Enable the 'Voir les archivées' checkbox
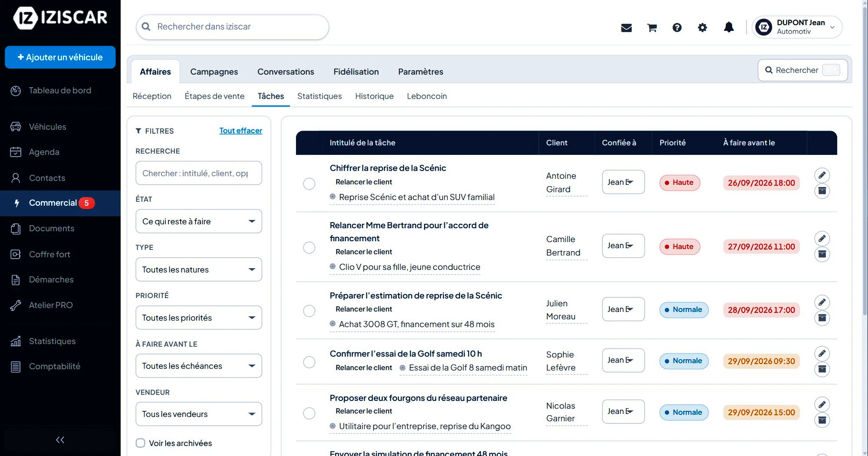This screenshot has height=456, width=868. pyautogui.click(x=141, y=443)
